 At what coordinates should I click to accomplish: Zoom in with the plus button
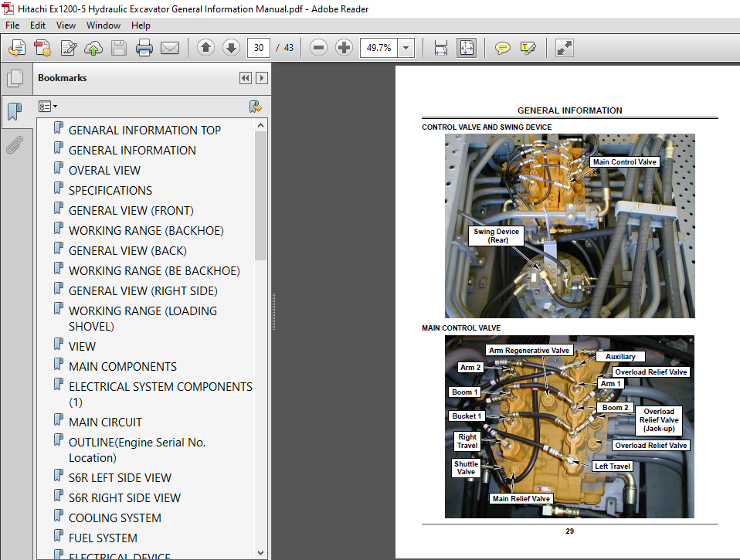click(344, 48)
